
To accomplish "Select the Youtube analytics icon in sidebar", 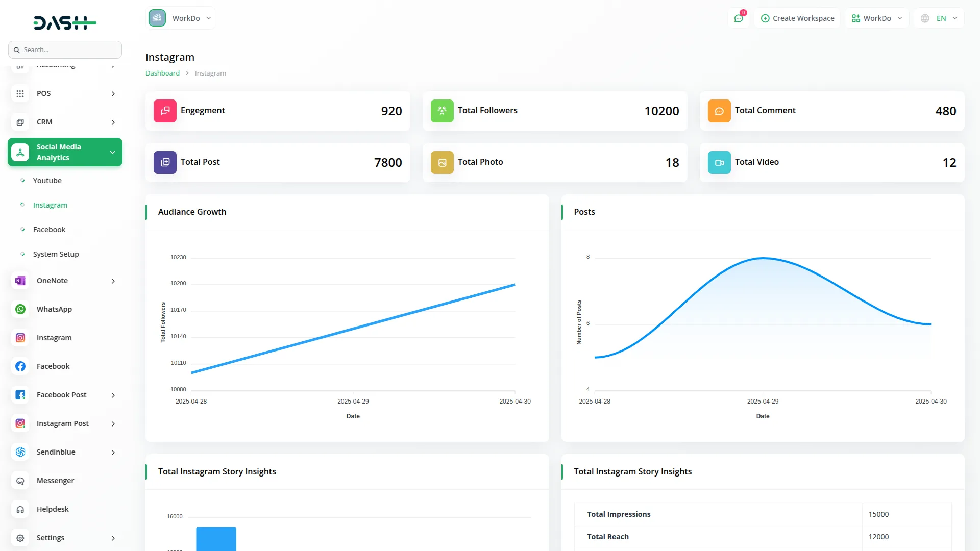I will [x=22, y=180].
